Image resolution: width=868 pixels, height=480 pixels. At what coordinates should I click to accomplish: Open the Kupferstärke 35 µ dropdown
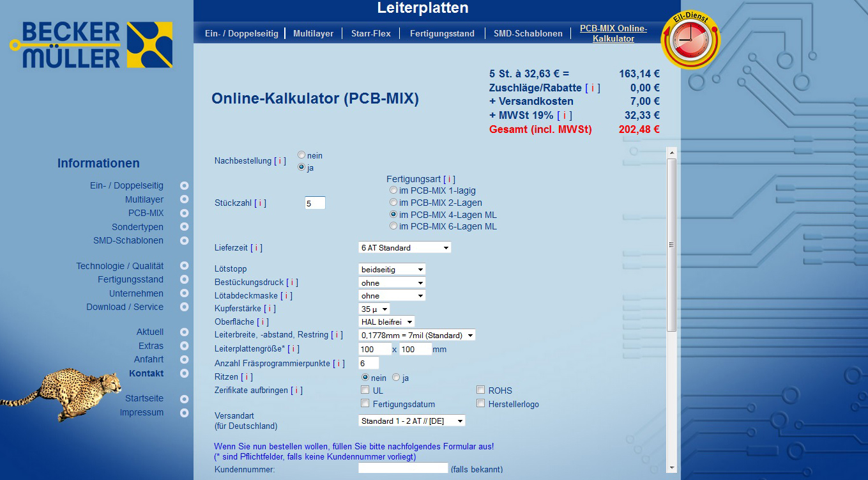point(374,309)
